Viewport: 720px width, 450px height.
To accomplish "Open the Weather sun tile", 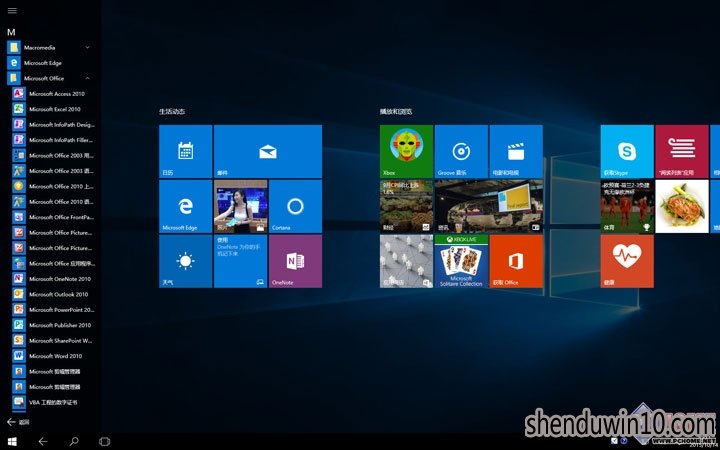I will (x=186, y=261).
